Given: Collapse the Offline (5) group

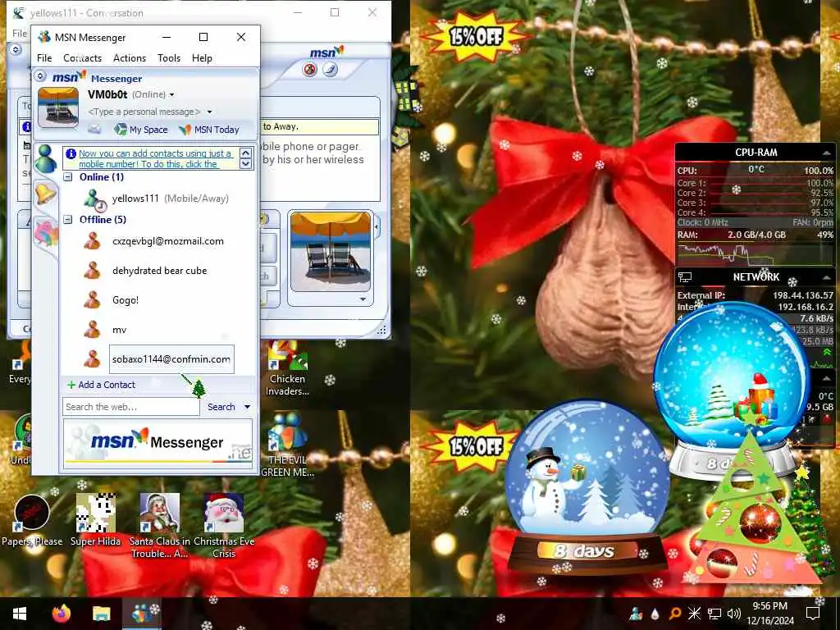Looking at the screenshot, I should (68, 219).
